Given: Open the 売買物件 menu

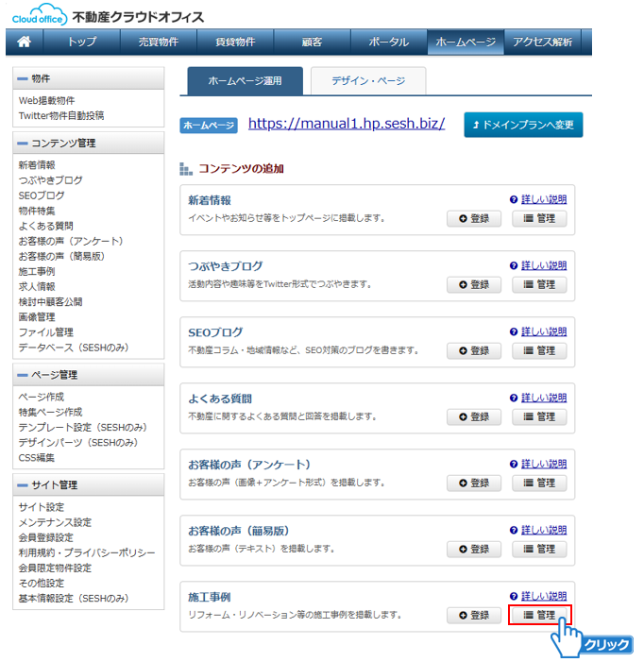Looking at the screenshot, I should (x=158, y=42).
